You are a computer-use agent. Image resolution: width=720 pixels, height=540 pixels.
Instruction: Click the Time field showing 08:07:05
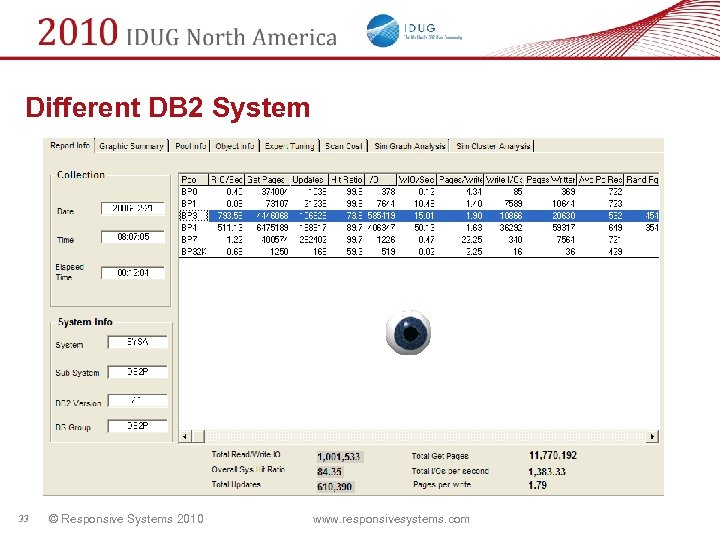(133, 237)
